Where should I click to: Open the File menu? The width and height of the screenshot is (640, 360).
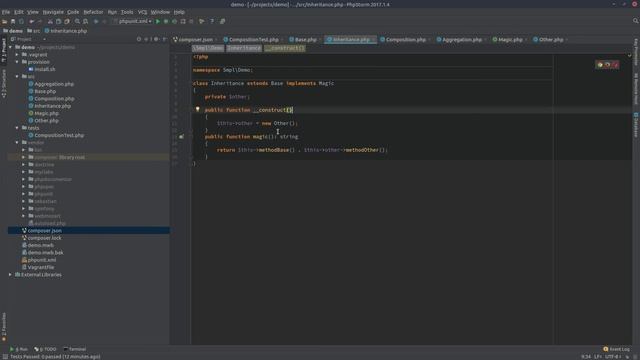(6, 12)
